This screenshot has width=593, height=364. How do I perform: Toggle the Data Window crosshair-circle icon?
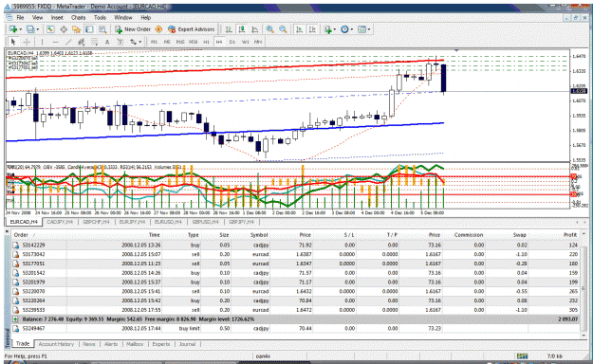point(64,29)
